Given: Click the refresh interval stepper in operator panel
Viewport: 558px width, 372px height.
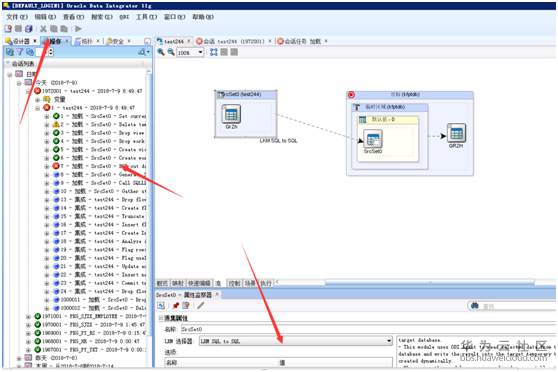Looking at the screenshot, I should point(52,52).
